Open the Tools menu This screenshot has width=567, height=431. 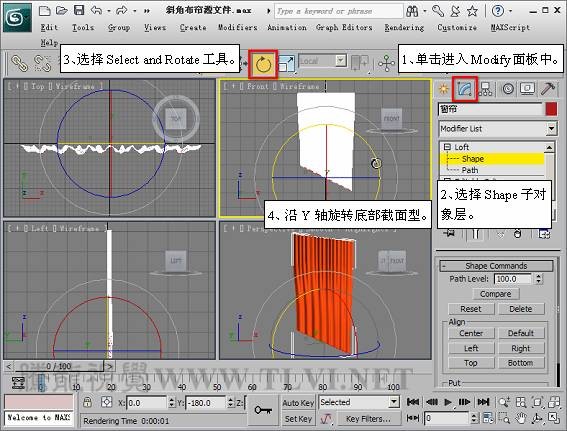(83, 27)
